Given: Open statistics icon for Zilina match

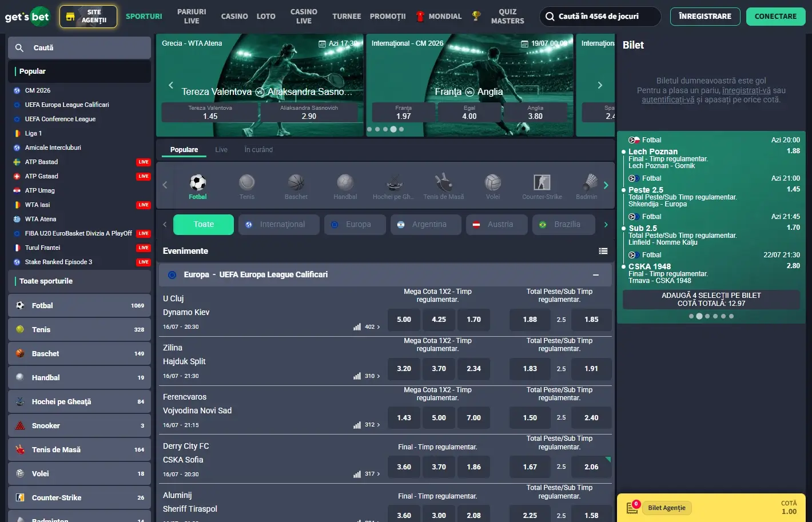Looking at the screenshot, I should coord(357,376).
